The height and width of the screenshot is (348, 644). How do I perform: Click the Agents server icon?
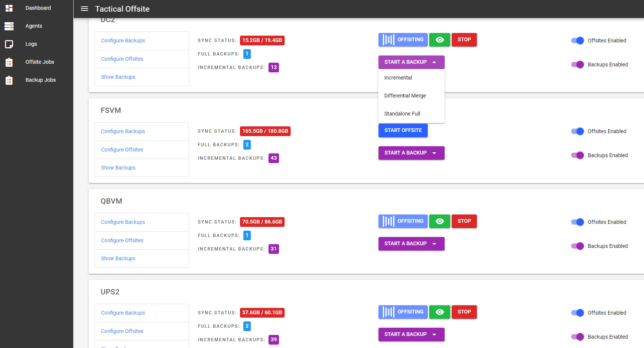coord(9,26)
